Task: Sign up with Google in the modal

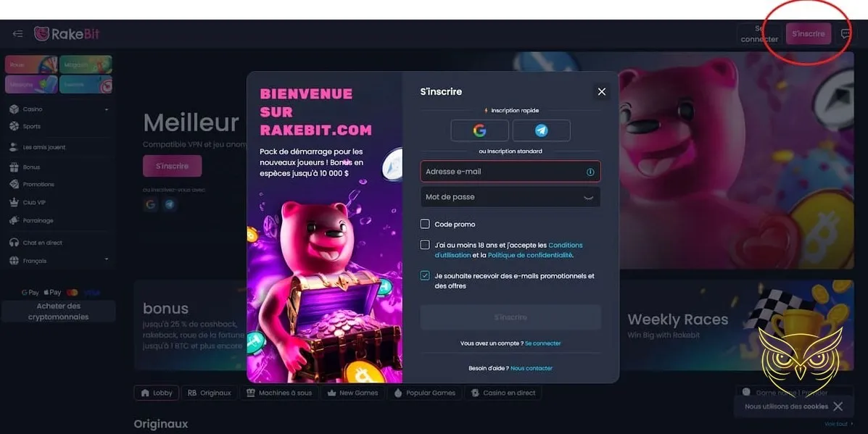Action: [x=479, y=130]
